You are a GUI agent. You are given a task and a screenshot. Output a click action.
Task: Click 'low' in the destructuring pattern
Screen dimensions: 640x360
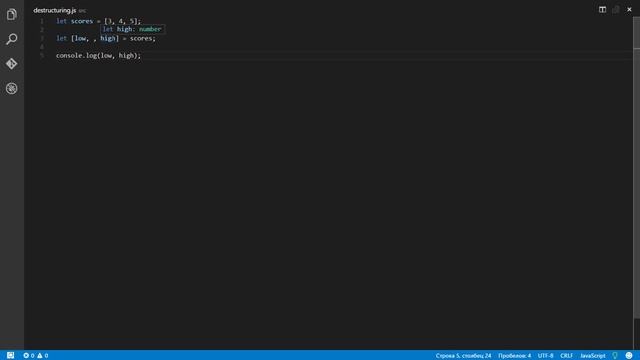coord(80,38)
